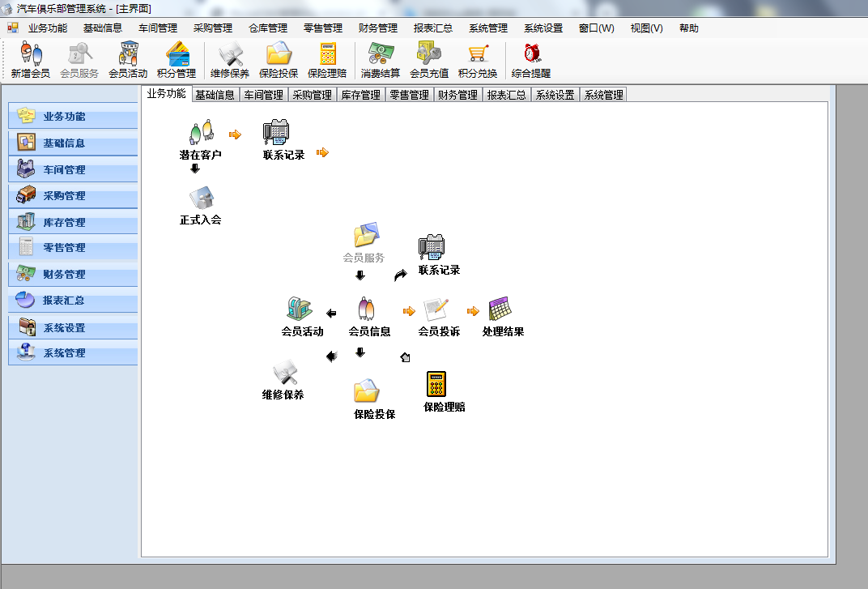This screenshot has height=589, width=868.
Task: Switch to the 报表汇总 tab
Action: (506, 95)
